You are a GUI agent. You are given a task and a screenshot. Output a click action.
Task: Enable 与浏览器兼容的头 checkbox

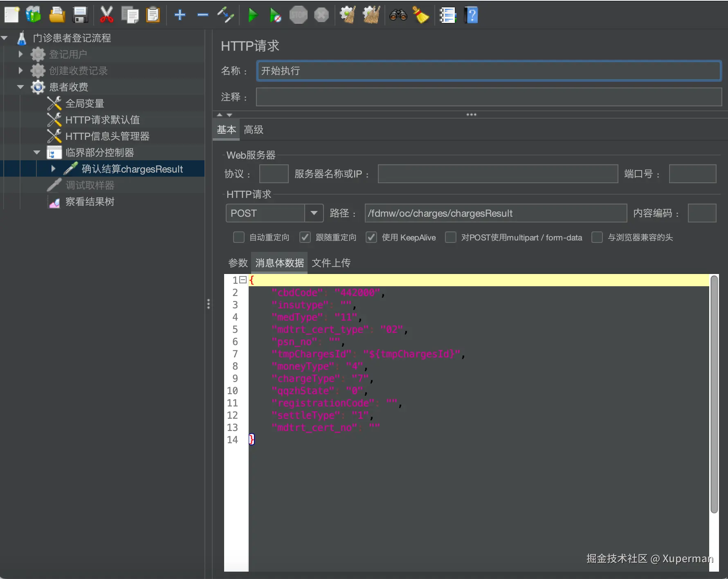(x=597, y=238)
